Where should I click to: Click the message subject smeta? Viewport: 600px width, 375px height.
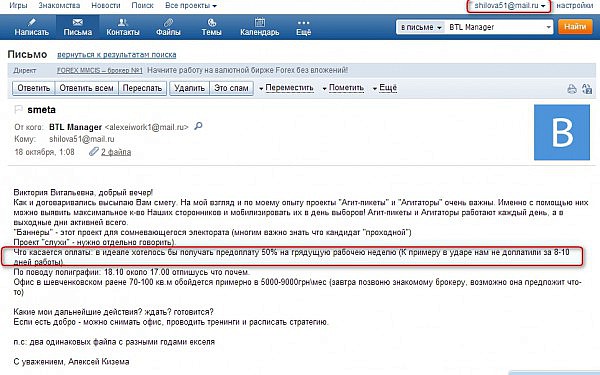[41, 109]
